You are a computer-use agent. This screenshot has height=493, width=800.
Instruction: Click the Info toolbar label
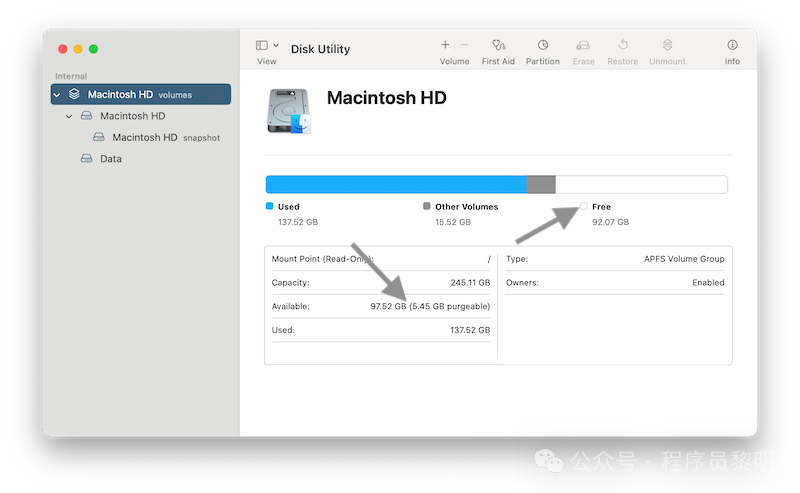click(732, 61)
